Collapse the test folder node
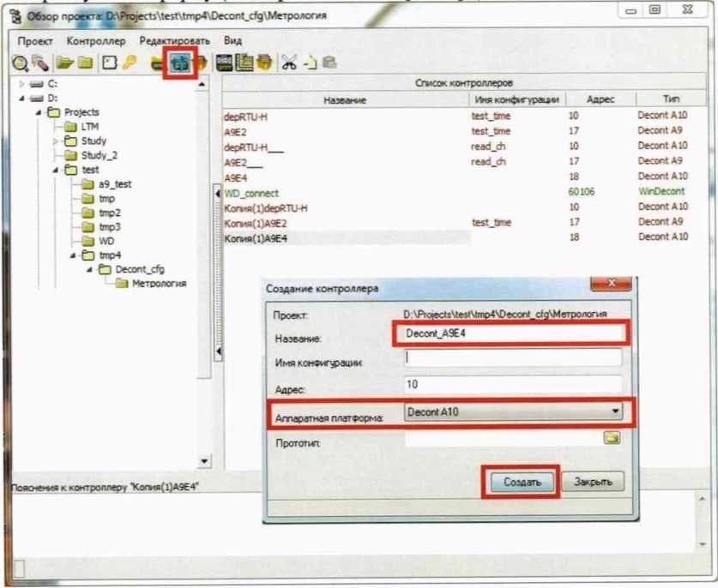This screenshot has width=718, height=588. [x=56, y=171]
